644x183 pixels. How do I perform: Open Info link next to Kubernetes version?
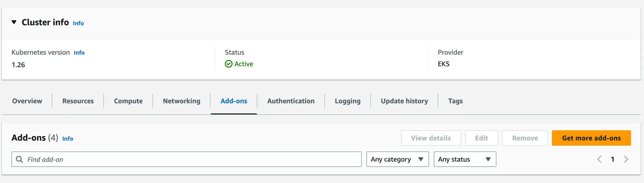[79, 53]
